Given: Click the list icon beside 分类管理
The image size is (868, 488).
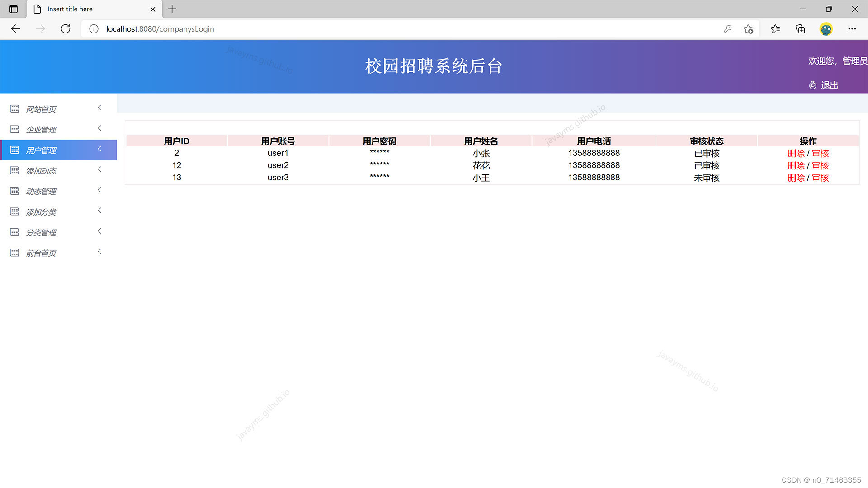Looking at the screenshot, I should click(14, 232).
